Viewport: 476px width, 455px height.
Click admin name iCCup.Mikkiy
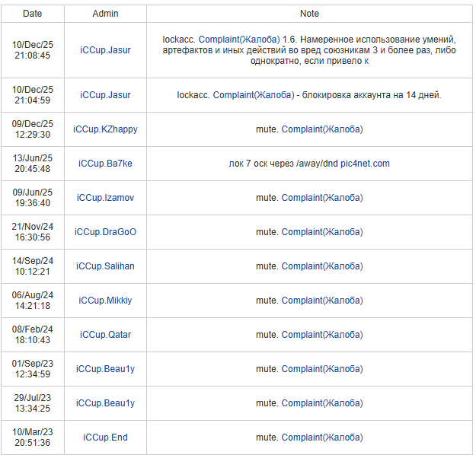(x=105, y=301)
